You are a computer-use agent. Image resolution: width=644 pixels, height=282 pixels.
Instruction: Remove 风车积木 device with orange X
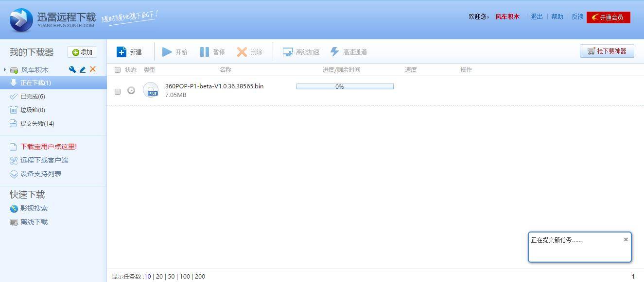(x=93, y=69)
